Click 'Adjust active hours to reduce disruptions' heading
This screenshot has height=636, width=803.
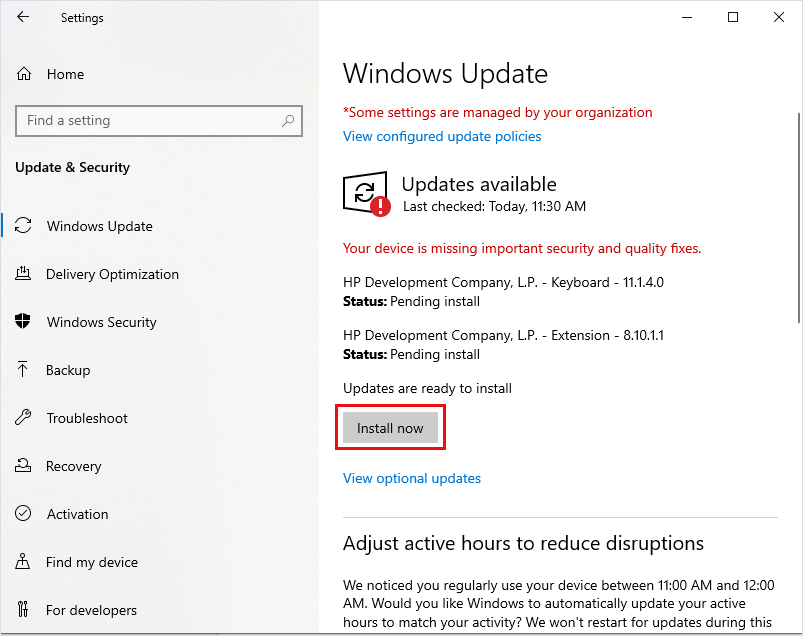(523, 543)
